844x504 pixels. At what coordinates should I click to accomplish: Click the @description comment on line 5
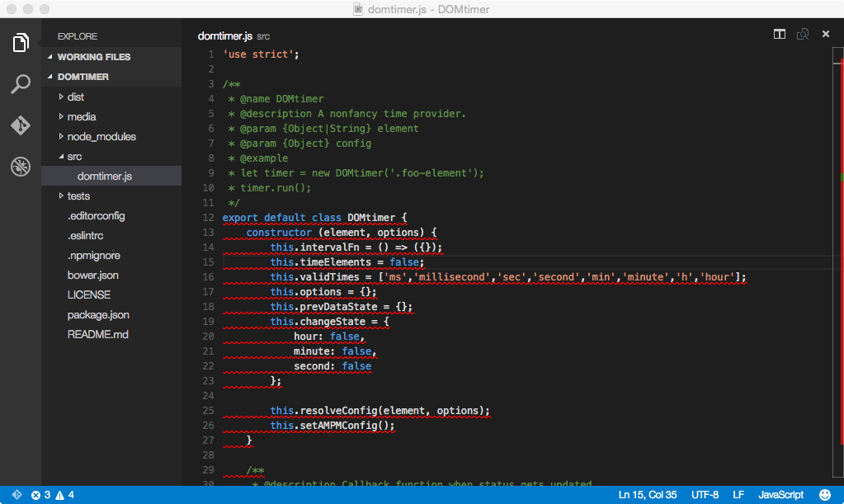353,114
